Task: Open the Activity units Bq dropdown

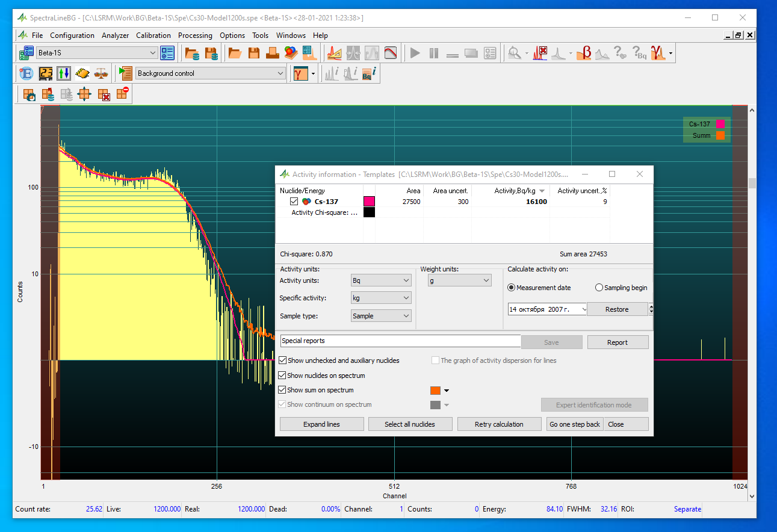Action: click(x=381, y=280)
